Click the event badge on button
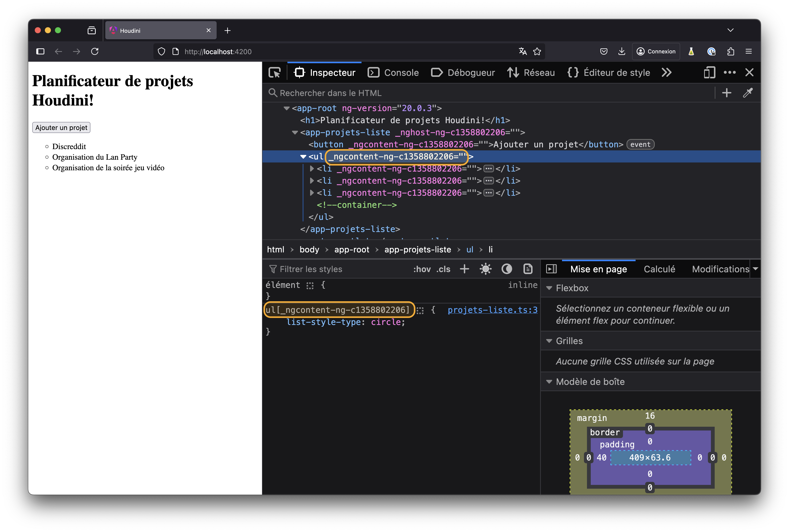 coord(640,145)
